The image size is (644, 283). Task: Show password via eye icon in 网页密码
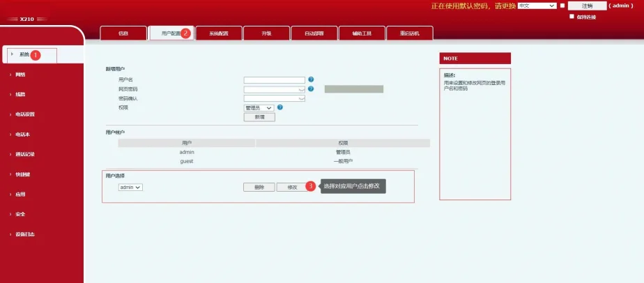tap(301, 89)
